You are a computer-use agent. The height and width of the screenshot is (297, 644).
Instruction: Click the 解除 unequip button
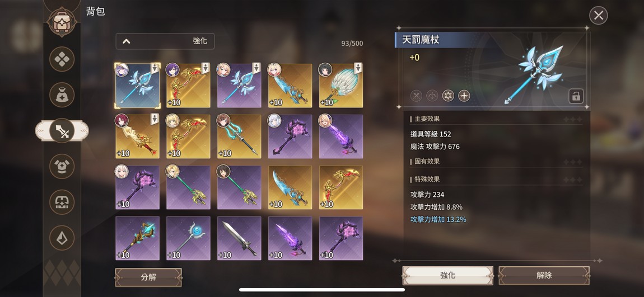click(544, 275)
